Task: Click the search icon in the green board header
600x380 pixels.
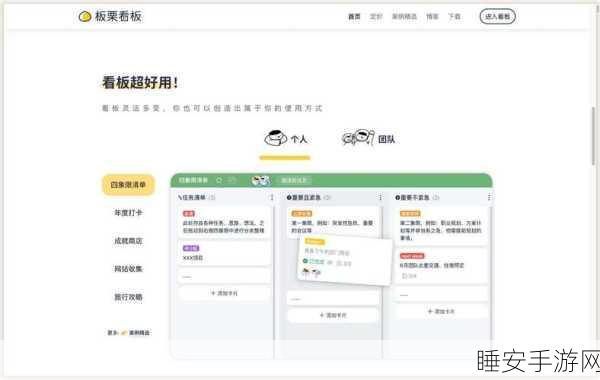Action: [219, 180]
